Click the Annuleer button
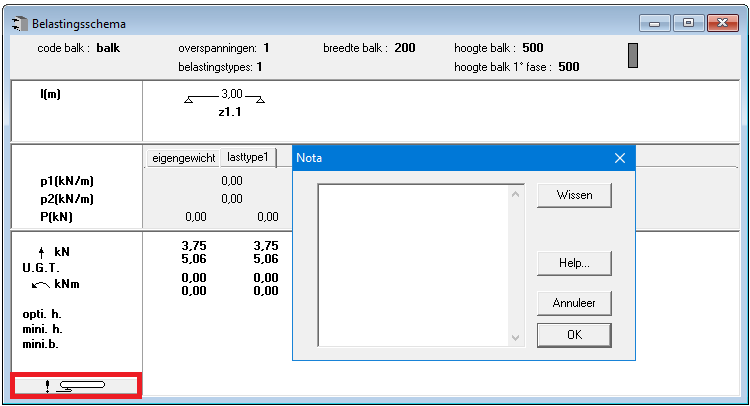Viewport: 750px width, 406px height. 574,303
